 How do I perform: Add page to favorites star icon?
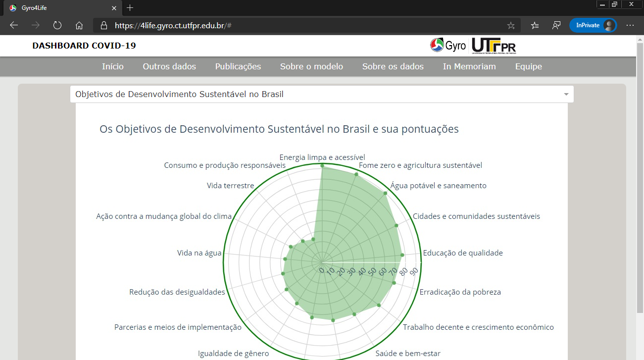coord(511,25)
